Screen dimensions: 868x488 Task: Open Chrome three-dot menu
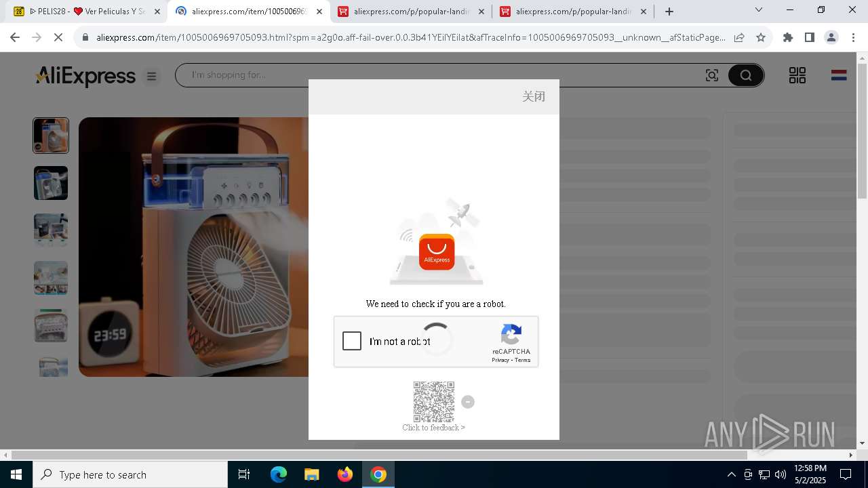click(853, 38)
